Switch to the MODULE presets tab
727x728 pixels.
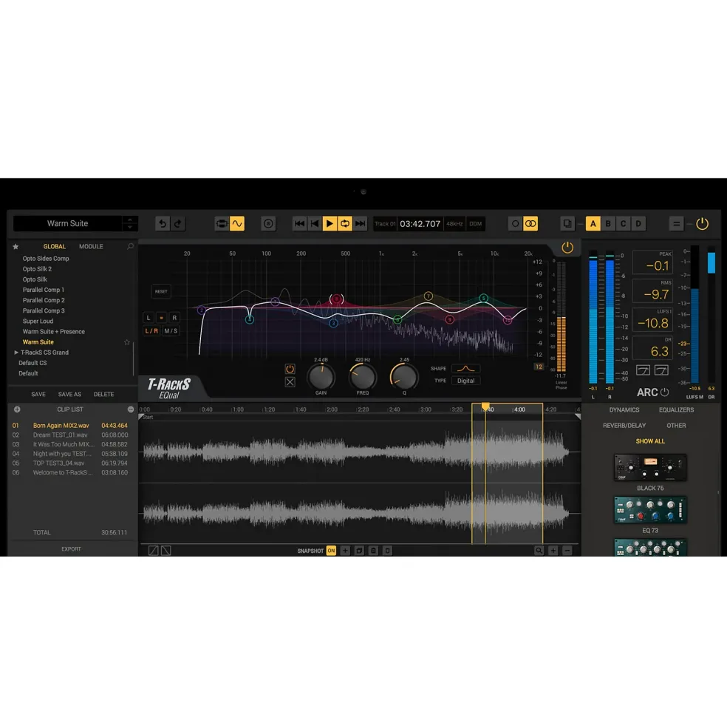91,247
